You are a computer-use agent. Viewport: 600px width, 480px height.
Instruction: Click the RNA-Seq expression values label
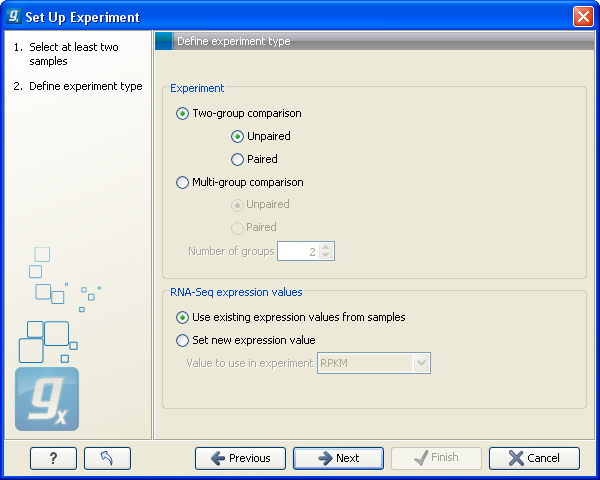click(x=236, y=292)
